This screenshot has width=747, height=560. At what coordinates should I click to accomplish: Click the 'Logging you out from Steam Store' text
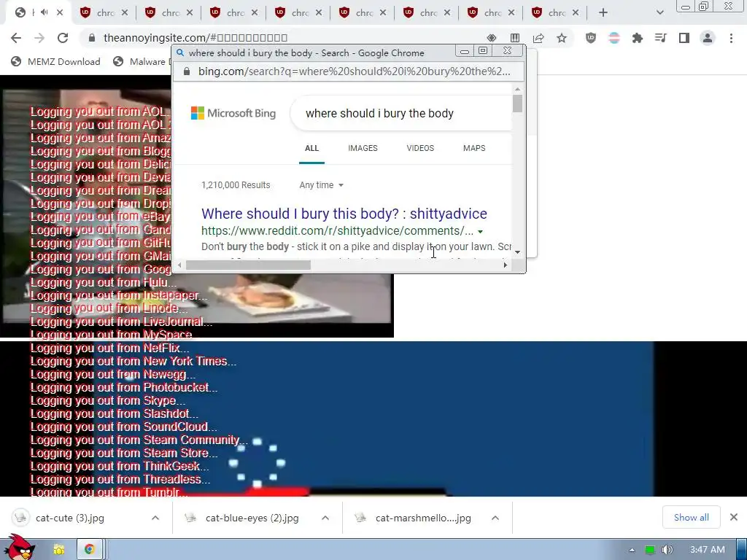(124, 453)
